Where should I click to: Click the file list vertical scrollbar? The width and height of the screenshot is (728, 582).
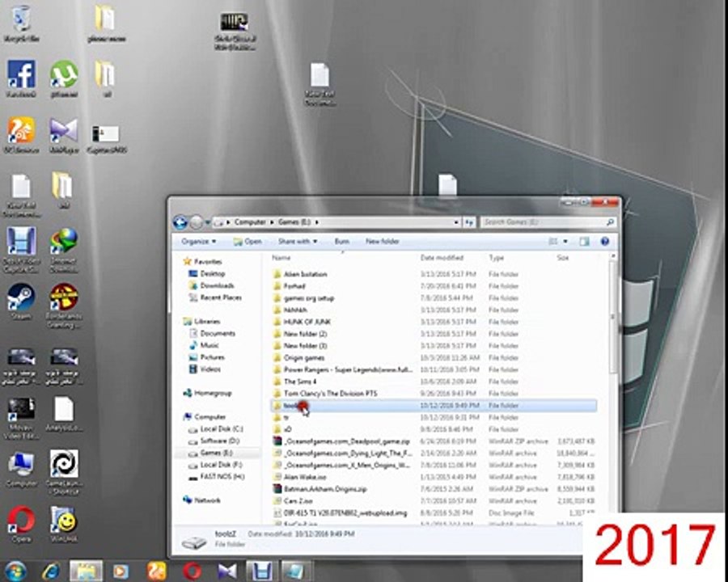tap(613, 317)
